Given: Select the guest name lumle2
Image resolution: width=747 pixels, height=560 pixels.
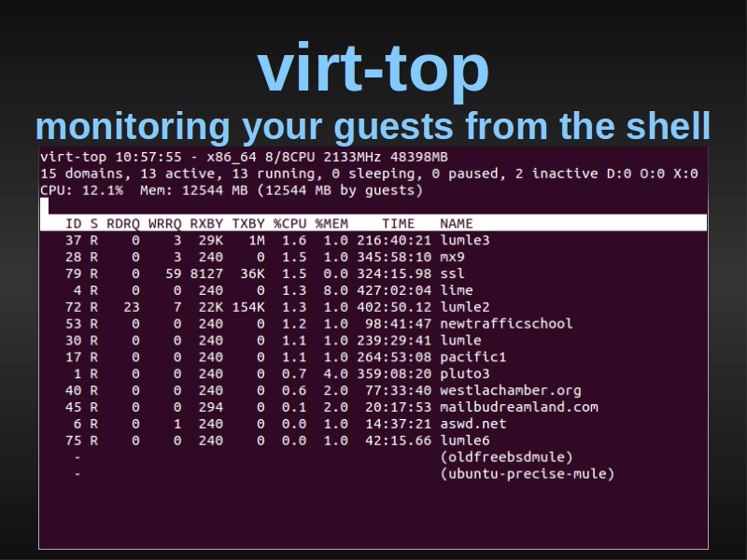Looking at the screenshot, I should 465,307.
